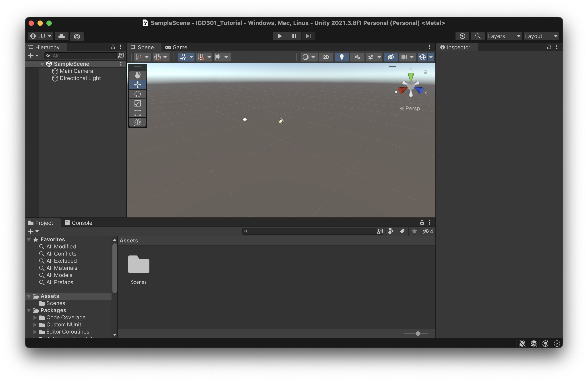588x381 pixels.
Task: Select the Rect transform tool
Action: coord(137,113)
